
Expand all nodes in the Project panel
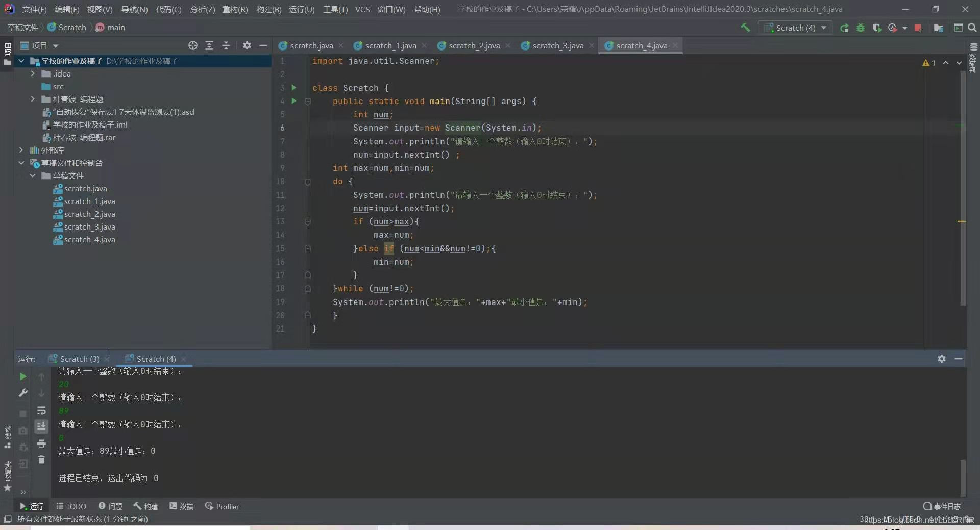click(x=209, y=45)
